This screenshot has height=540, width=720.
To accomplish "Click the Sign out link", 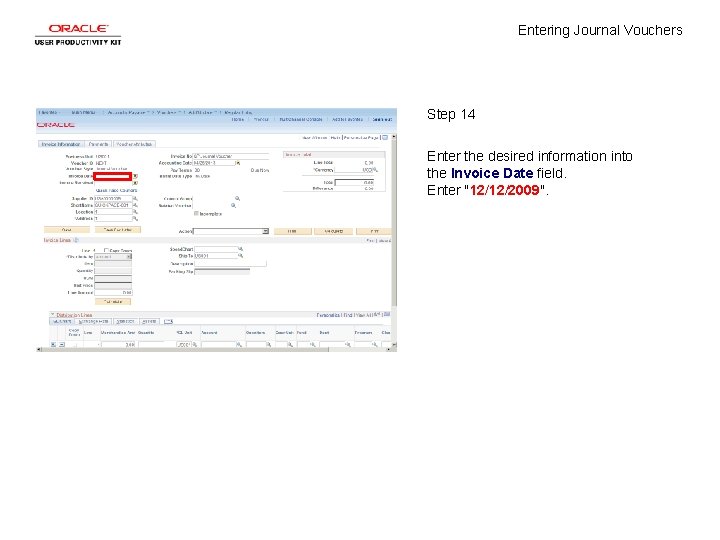I will (x=382, y=119).
